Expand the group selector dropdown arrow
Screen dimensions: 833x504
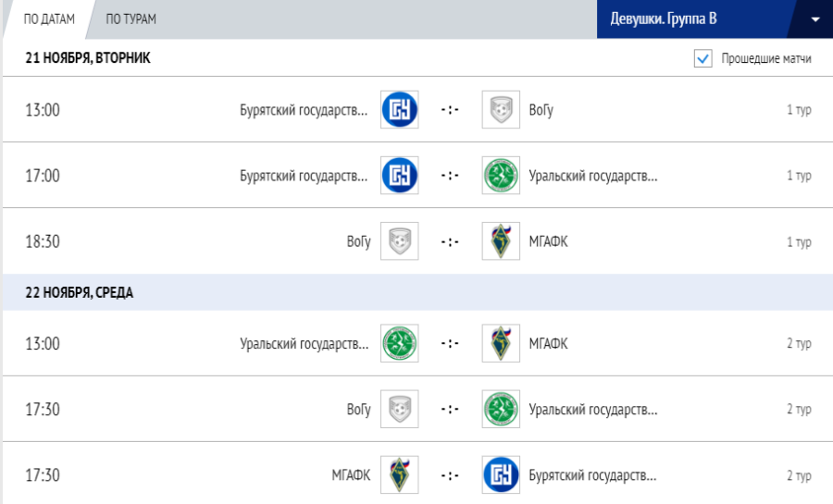[x=814, y=19]
